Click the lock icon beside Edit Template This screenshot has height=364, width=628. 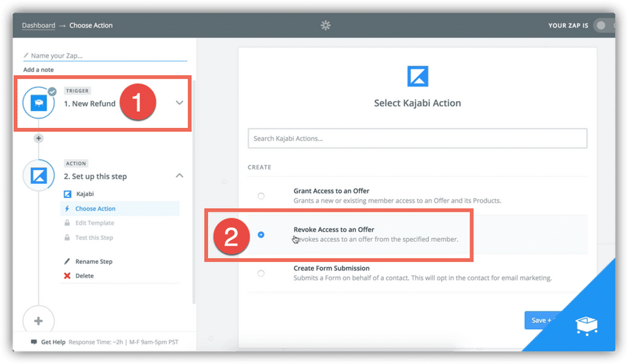tap(67, 223)
